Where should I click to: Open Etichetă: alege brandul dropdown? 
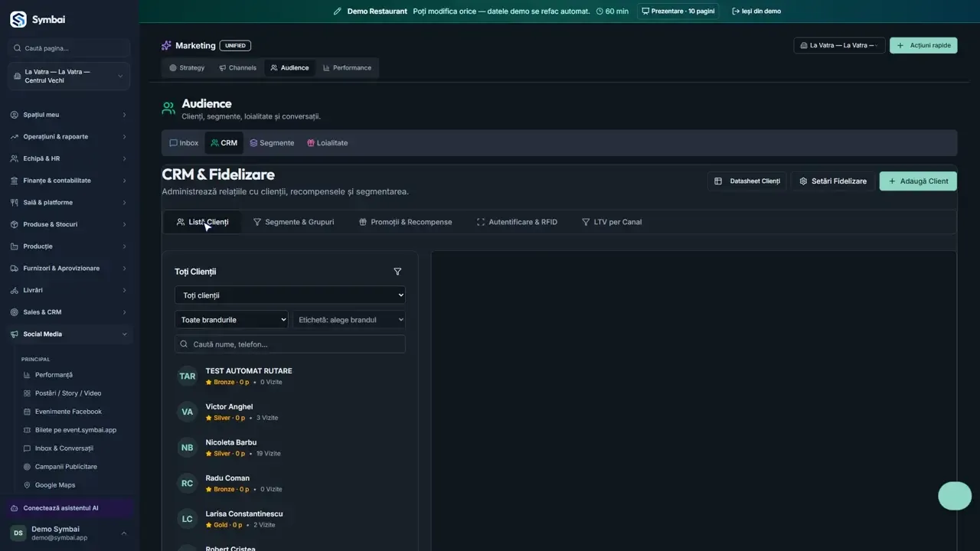tap(349, 320)
